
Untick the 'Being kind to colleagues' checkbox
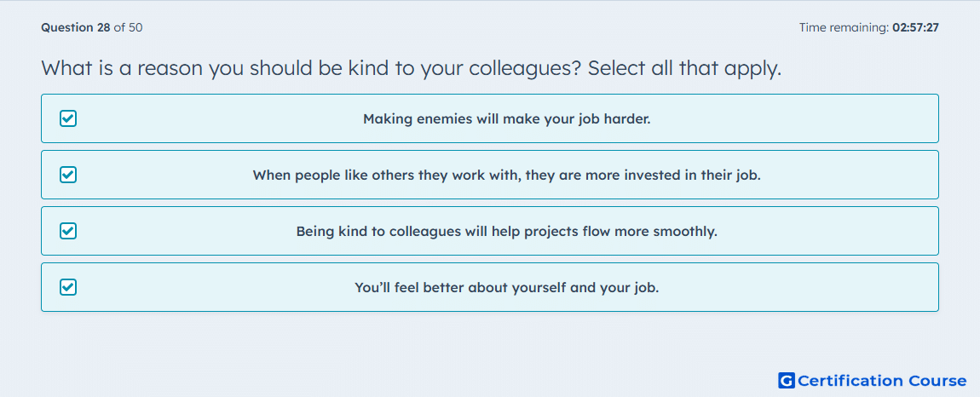(68, 231)
